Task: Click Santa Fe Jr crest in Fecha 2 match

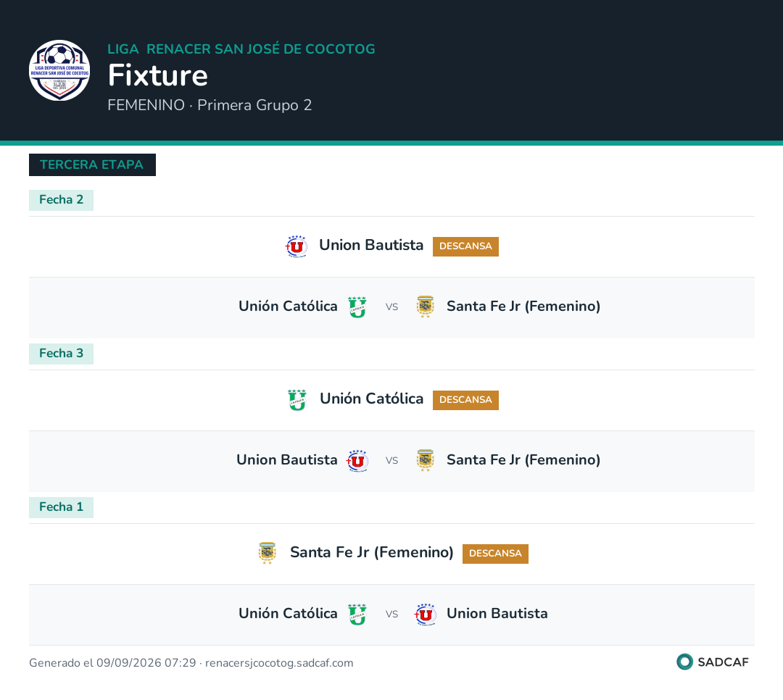Action: click(425, 307)
